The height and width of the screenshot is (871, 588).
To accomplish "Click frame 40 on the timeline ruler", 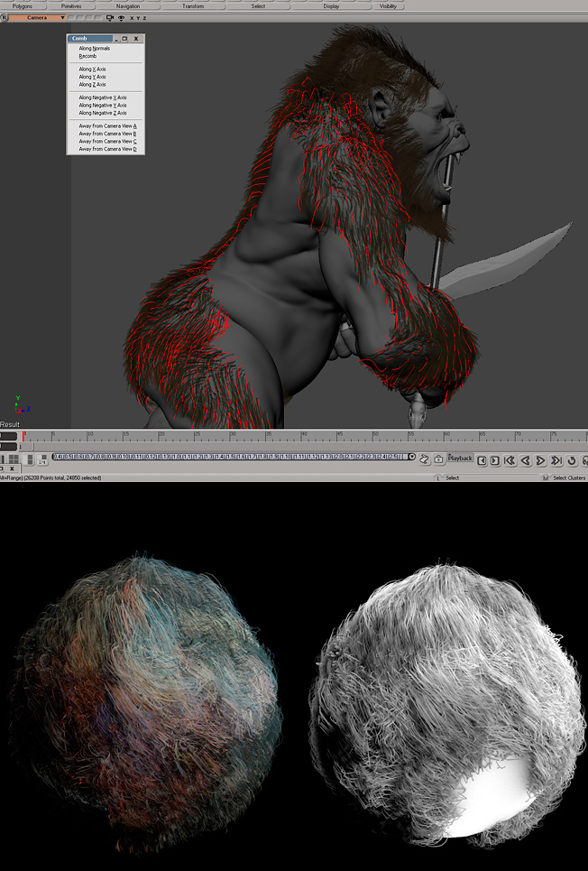I will pyautogui.click(x=303, y=436).
